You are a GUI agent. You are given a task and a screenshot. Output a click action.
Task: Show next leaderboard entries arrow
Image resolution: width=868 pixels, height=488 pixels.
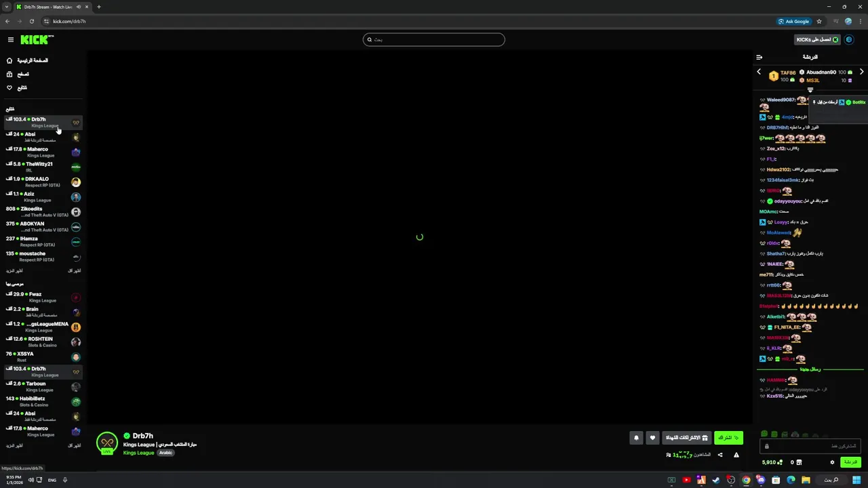pos(861,72)
